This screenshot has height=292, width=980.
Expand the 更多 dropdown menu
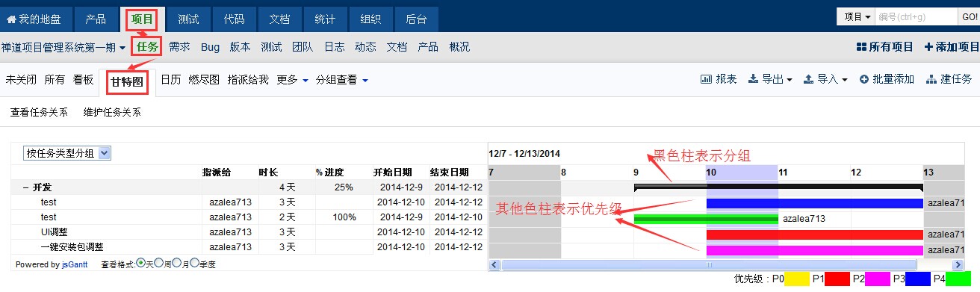pyautogui.click(x=293, y=79)
